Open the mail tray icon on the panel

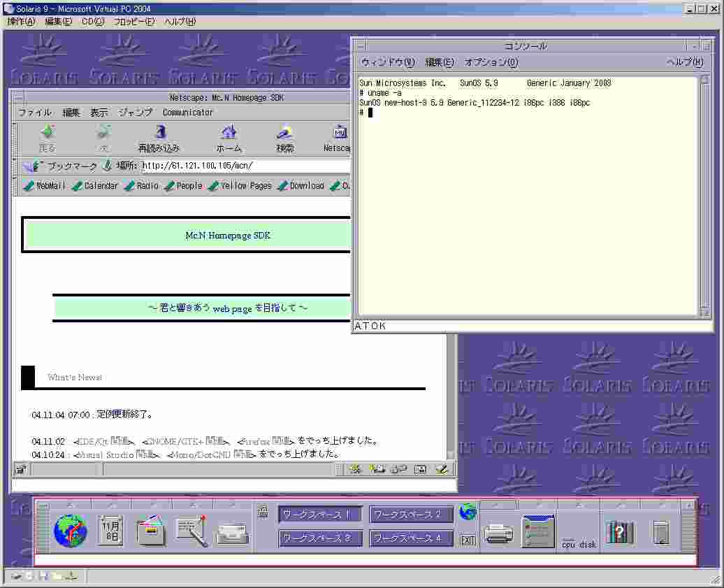click(x=233, y=533)
